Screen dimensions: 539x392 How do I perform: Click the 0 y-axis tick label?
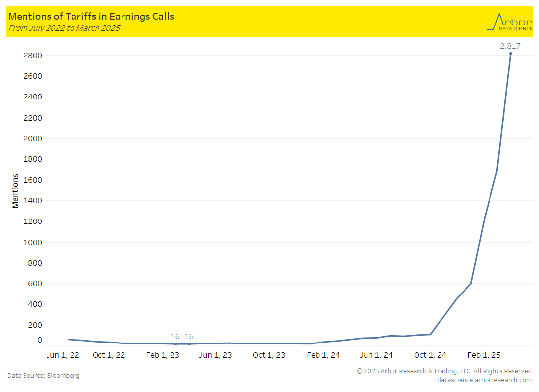pos(40,340)
